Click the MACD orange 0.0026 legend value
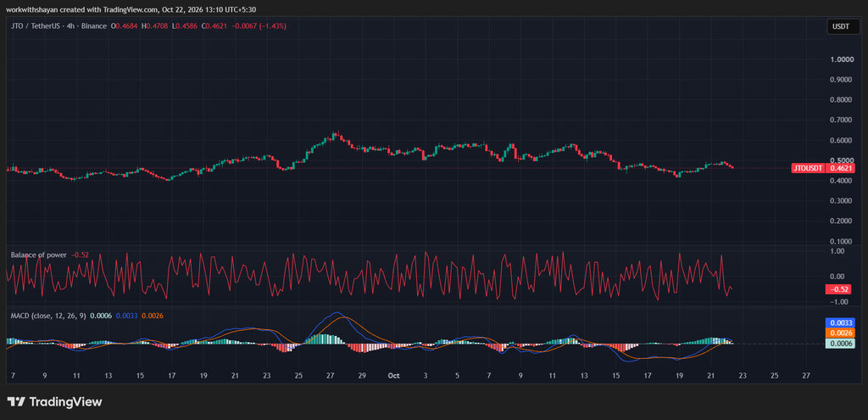Viewport: 868px width, 420px height. click(153, 316)
